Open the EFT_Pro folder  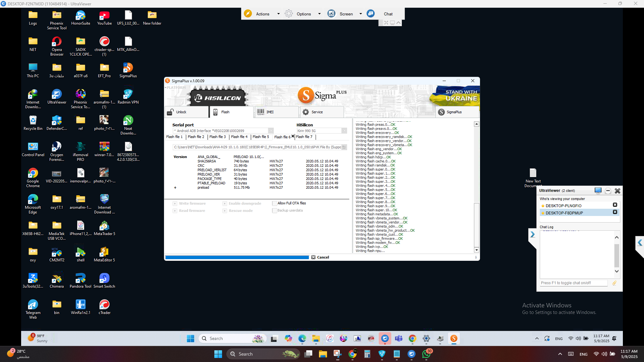[x=104, y=70]
